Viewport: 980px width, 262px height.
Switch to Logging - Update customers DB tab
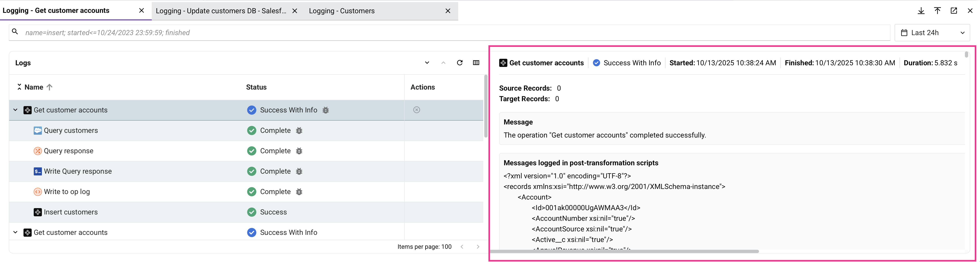[x=221, y=11]
